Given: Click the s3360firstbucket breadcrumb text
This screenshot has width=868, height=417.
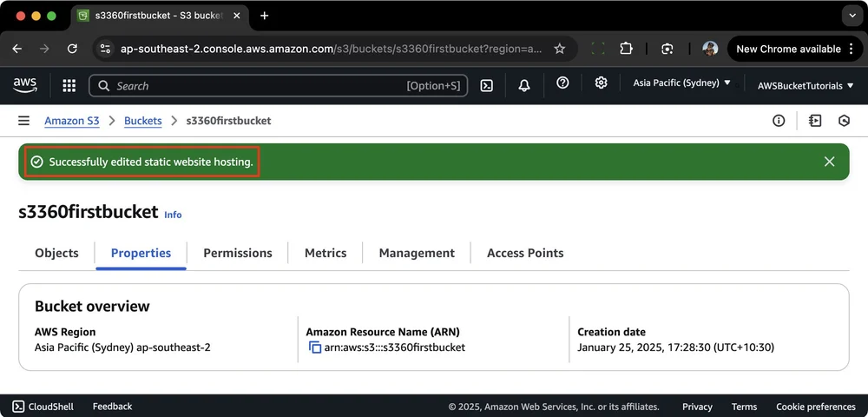Looking at the screenshot, I should click(228, 121).
